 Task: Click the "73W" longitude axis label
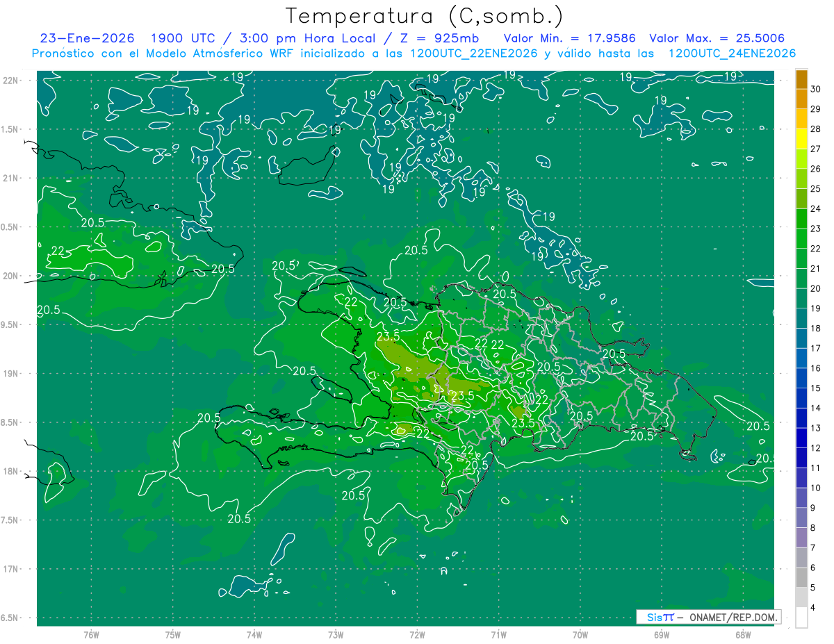(336, 634)
